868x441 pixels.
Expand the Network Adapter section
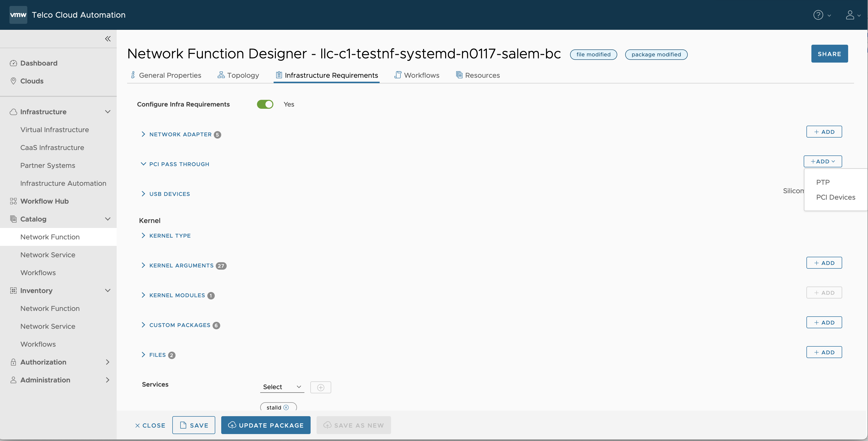point(143,134)
